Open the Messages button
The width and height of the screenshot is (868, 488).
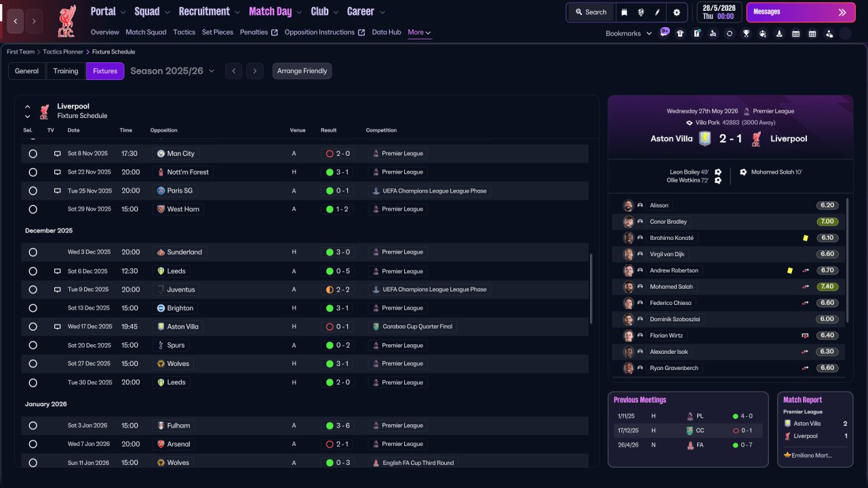tap(800, 12)
